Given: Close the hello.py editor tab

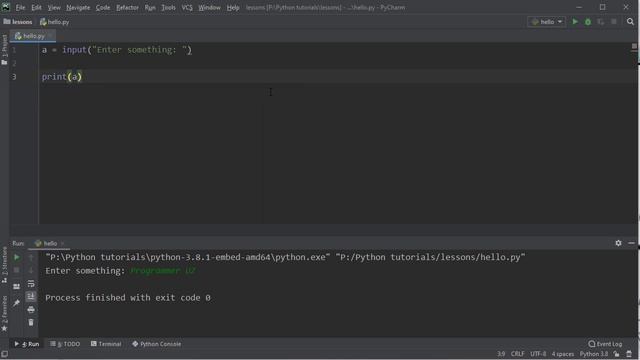Looking at the screenshot, I should pos(50,36).
